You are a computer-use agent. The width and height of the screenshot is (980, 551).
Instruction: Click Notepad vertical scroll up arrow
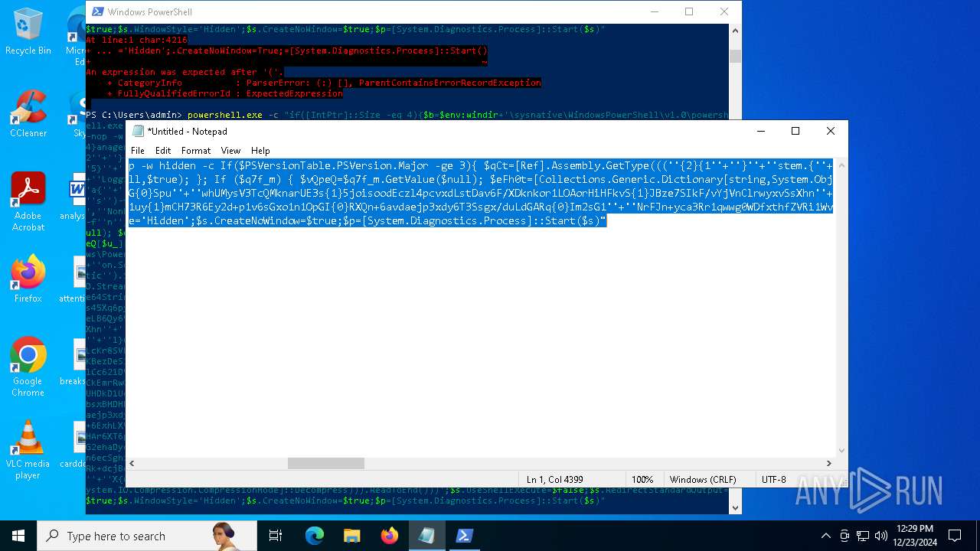841,165
